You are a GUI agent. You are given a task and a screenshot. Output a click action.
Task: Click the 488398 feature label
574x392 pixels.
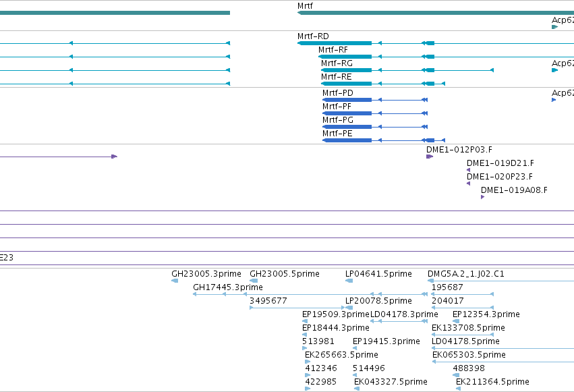469,368
